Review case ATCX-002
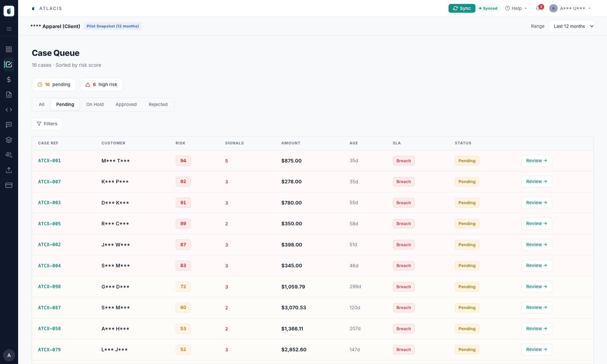The image size is (607, 364). [x=537, y=245]
